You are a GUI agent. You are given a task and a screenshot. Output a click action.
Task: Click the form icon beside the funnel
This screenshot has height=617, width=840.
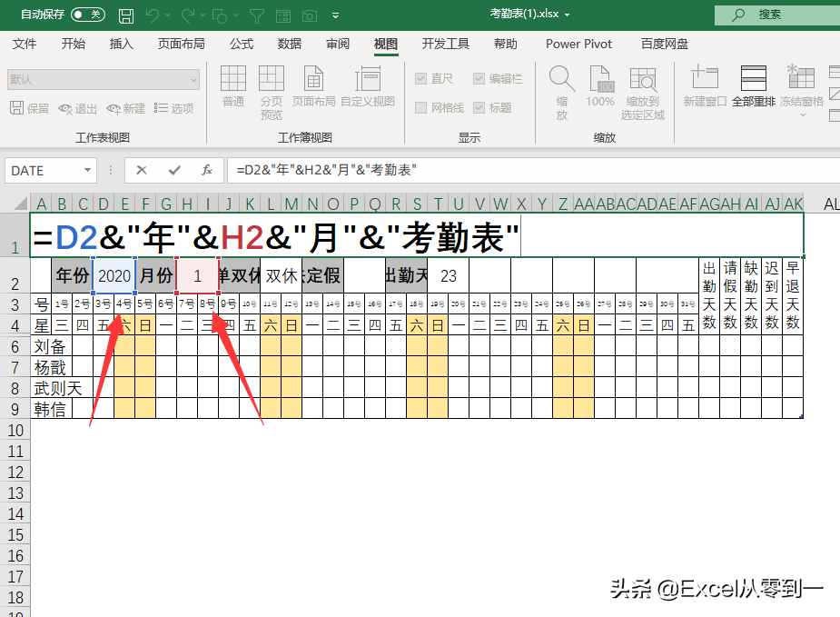point(283,16)
